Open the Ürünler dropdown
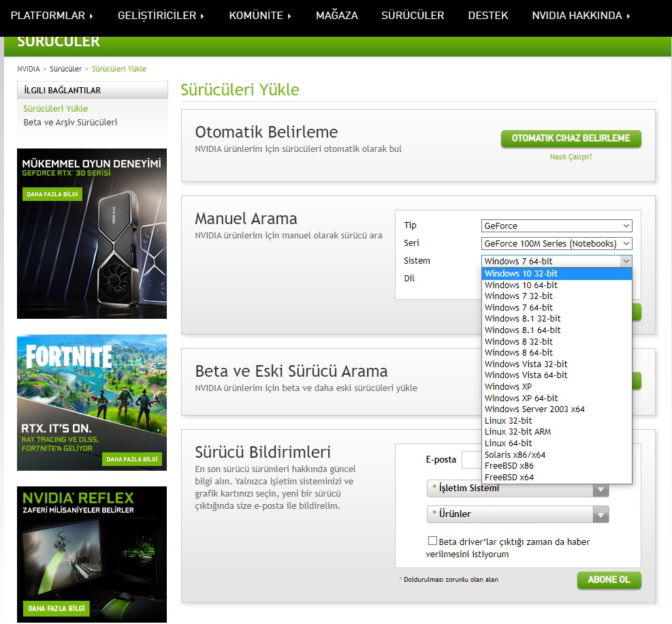Screen dimensions: 672x624 pos(517,514)
